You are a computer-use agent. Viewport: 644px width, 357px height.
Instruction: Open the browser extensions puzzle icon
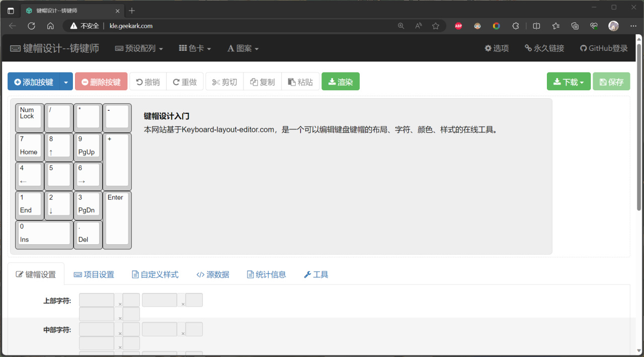pos(516,26)
